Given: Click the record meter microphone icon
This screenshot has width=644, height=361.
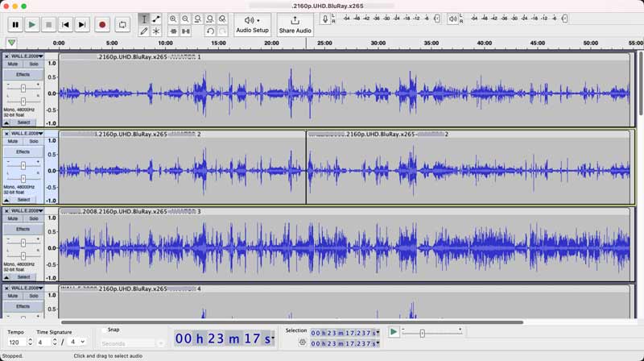Looking at the screenshot, I should click(x=325, y=19).
